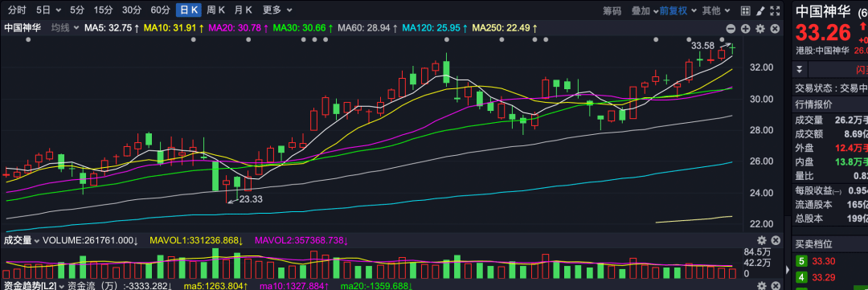Click the MA60: 28.94 label
The height and width of the screenshot is (290, 868).
click(x=367, y=27)
